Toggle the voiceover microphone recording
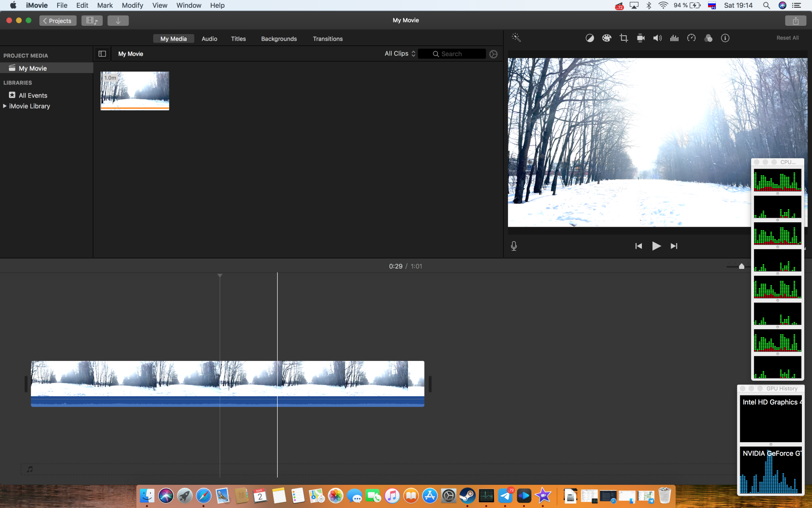812x508 pixels. pos(514,246)
